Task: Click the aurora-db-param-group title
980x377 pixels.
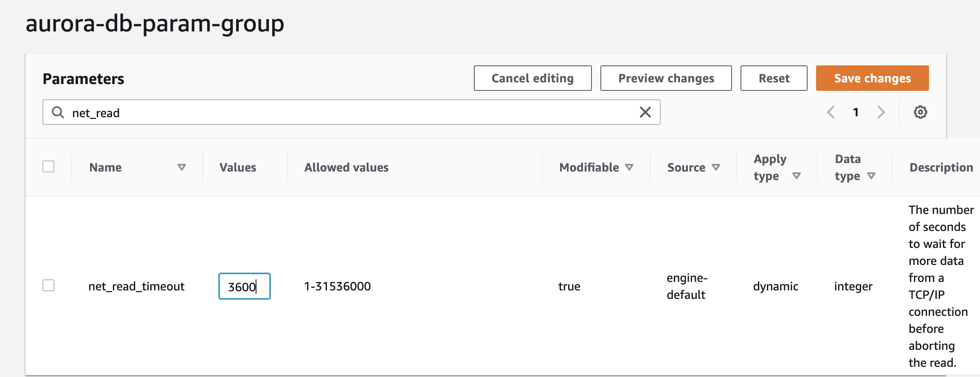Action: pos(155,24)
